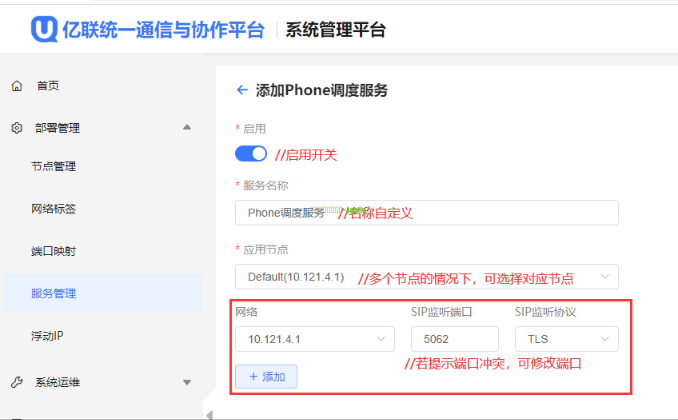Open 浮动IP menu item
Screen dimensions: 678x420
pos(48,335)
